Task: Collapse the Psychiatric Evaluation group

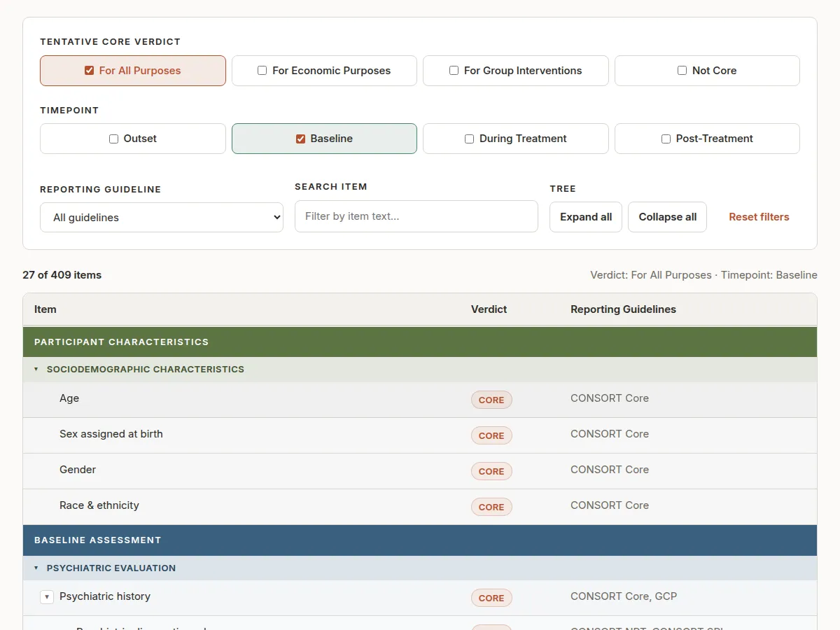Action: [x=36, y=568]
